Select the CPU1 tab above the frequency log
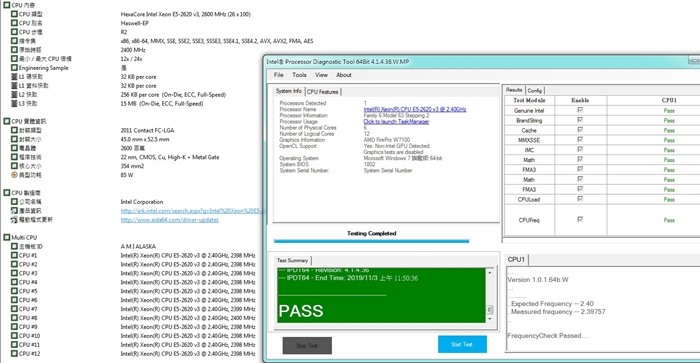 [516, 259]
